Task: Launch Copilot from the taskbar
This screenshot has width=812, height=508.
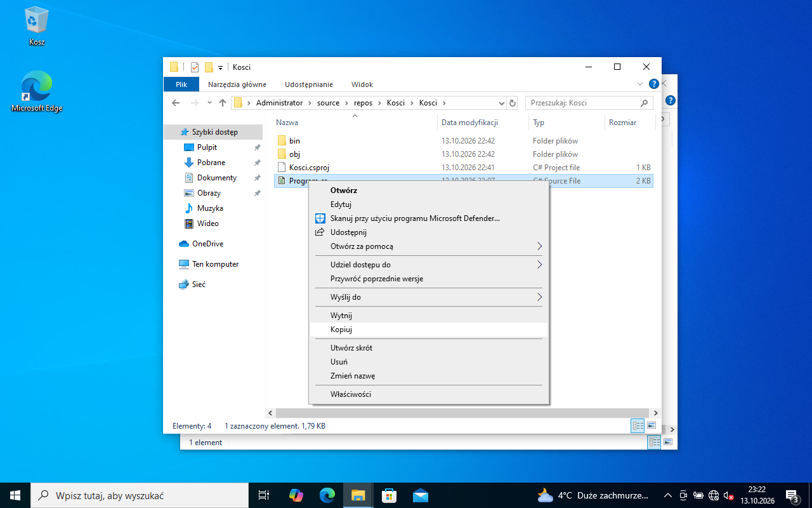Action: click(296, 495)
